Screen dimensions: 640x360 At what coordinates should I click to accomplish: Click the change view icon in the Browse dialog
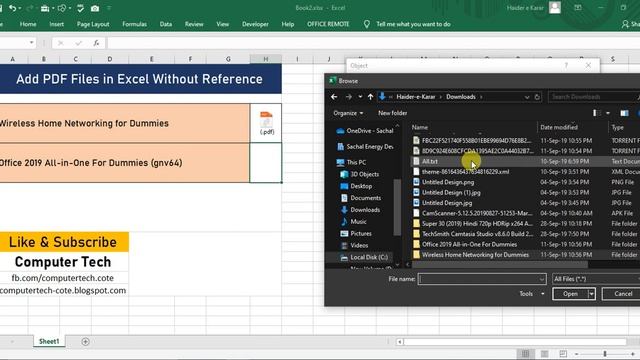(596, 113)
